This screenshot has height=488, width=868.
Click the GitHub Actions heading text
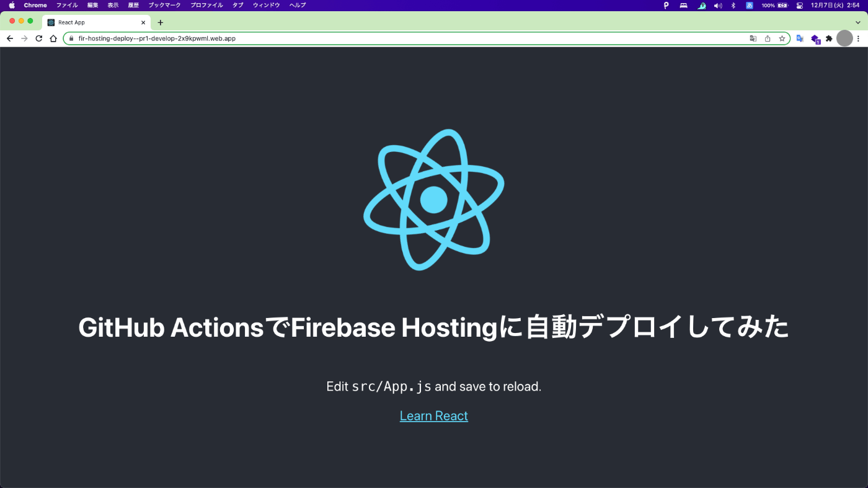434,327
